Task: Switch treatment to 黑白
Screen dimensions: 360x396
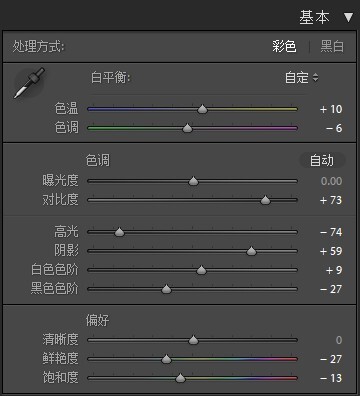Action: pyautogui.click(x=332, y=46)
